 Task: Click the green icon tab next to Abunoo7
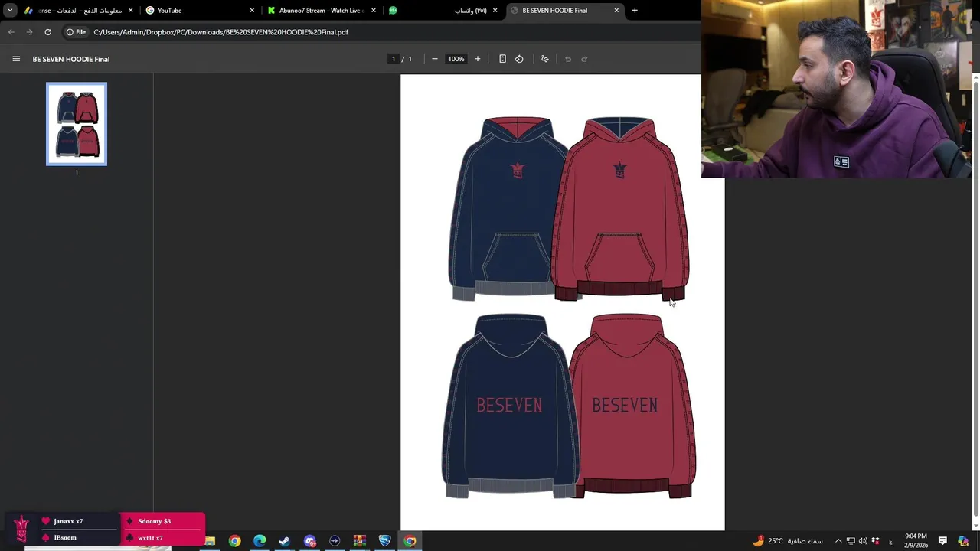[x=393, y=11]
